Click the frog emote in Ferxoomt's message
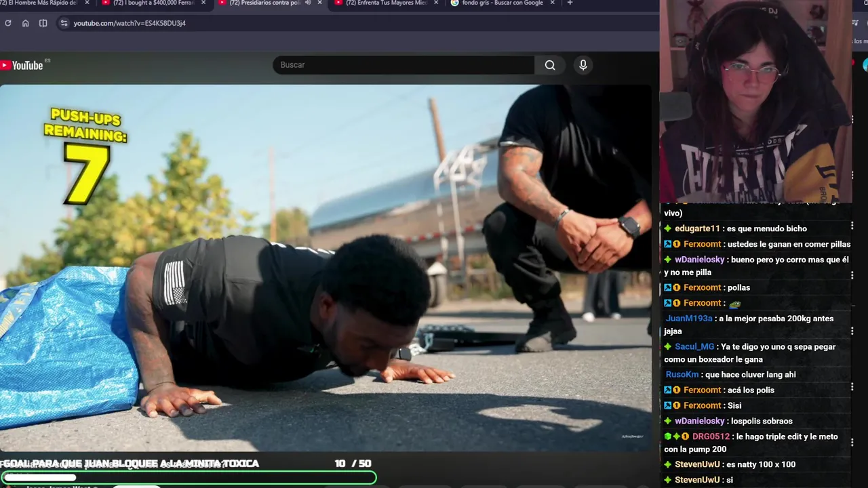Viewport: 868px width, 488px height. (734, 304)
